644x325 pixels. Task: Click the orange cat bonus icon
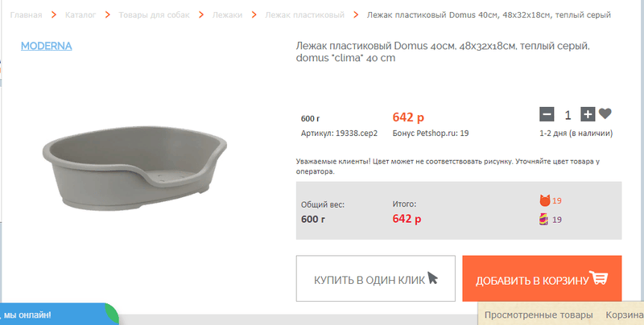pos(544,200)
